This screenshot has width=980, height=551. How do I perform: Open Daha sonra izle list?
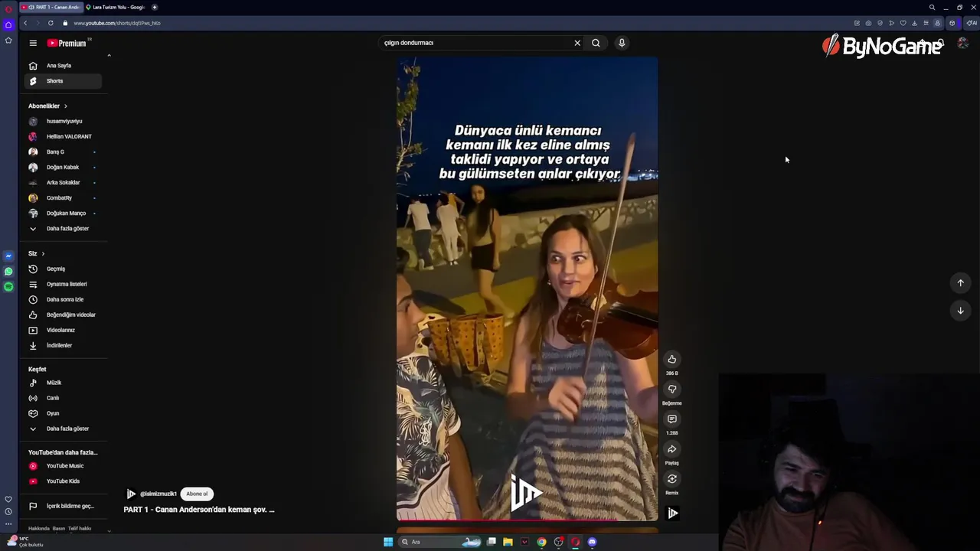(62, 299)
